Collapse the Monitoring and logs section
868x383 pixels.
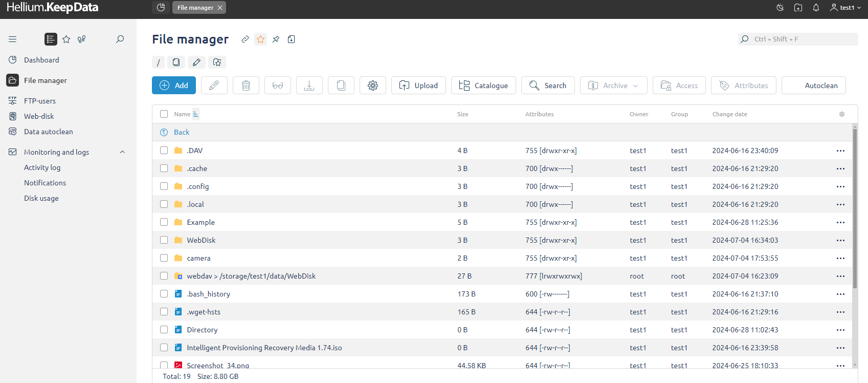coord(122,152)
